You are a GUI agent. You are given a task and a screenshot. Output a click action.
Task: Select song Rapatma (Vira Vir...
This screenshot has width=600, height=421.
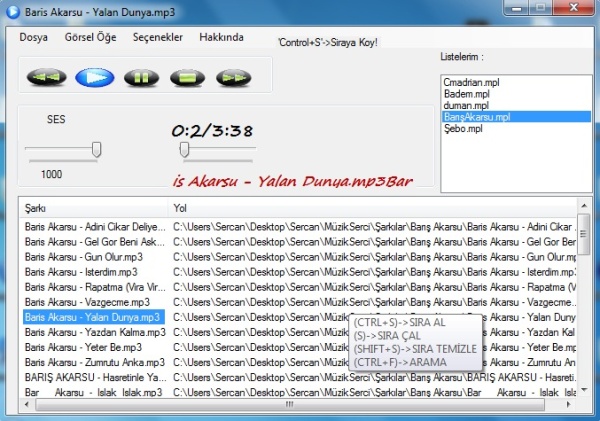point(95,287)
